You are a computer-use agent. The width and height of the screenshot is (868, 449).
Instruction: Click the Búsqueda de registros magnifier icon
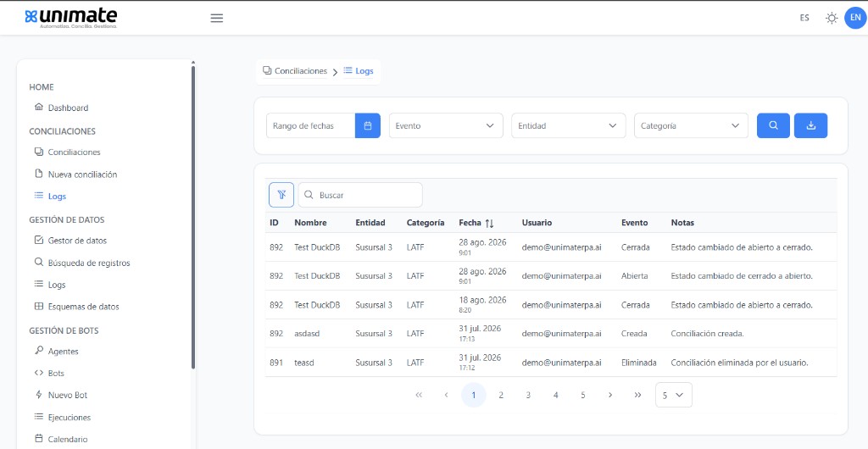click(39, 262)
